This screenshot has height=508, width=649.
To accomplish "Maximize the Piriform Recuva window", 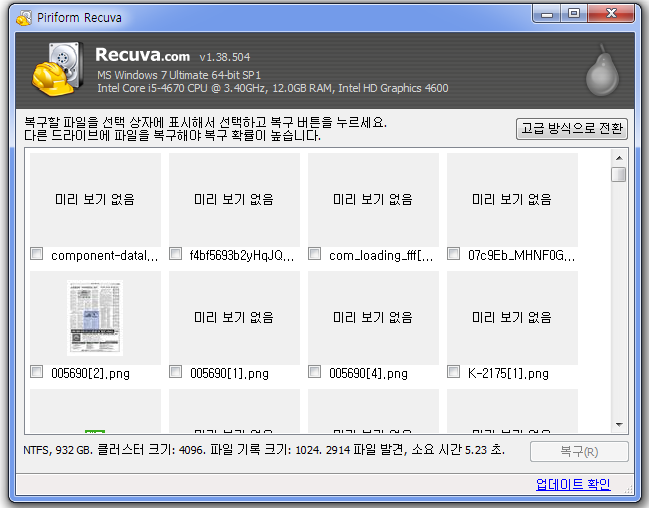I will pos(574,14).
